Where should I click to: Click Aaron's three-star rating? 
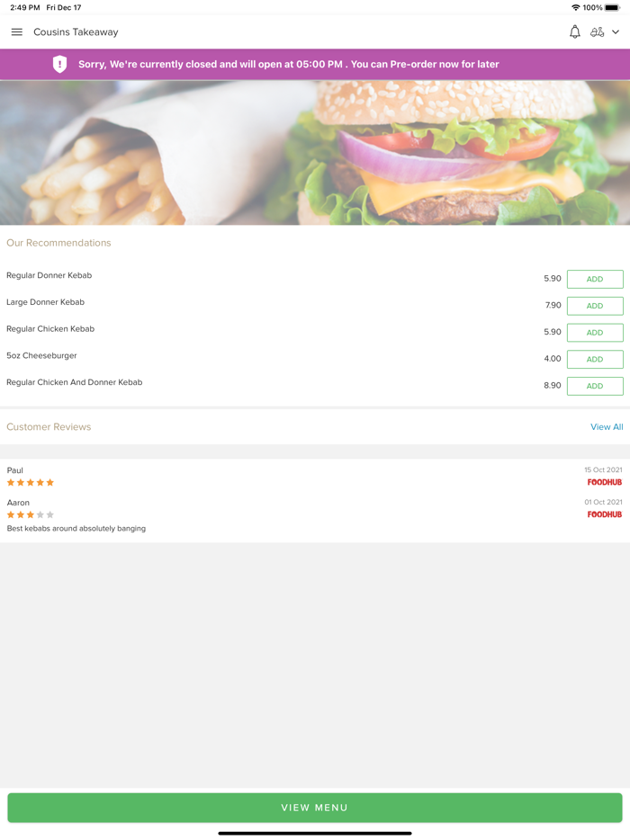coord(30,514)
